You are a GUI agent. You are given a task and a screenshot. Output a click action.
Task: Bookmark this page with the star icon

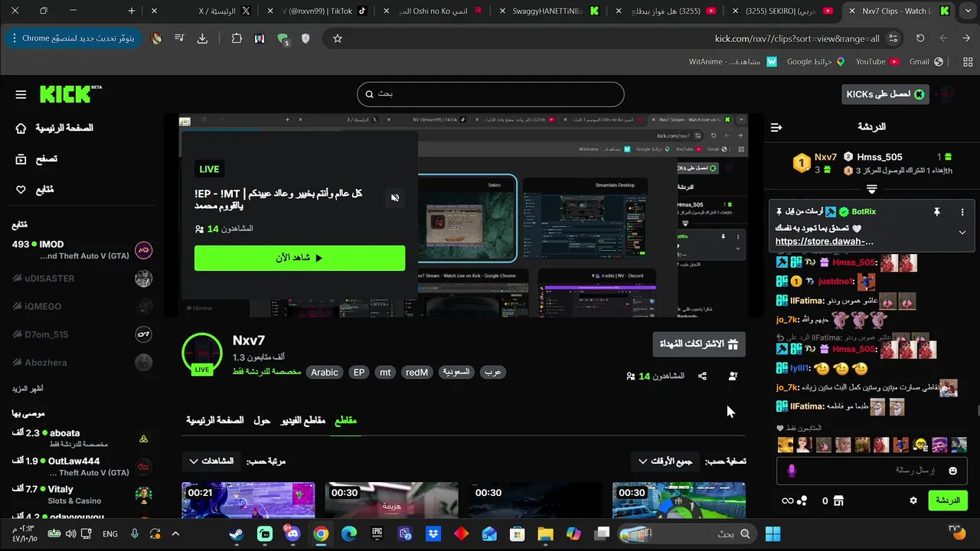tap(338, 38)
